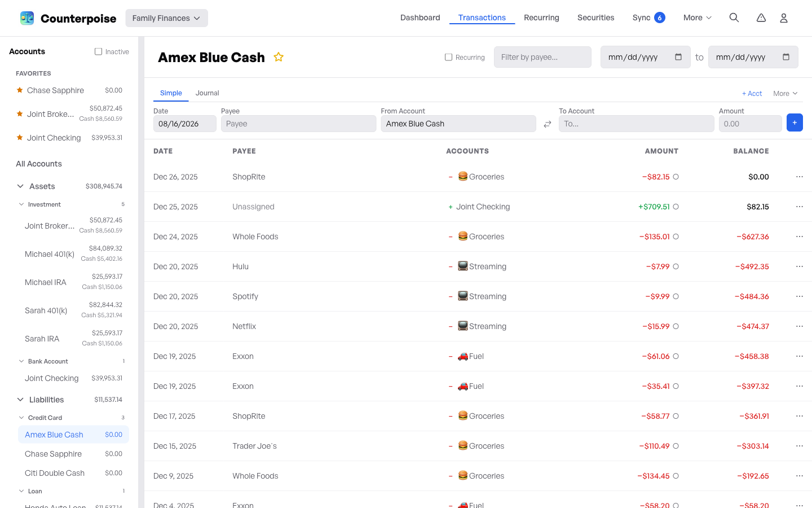Click the Sync badge showing 6

coord(659,17)
